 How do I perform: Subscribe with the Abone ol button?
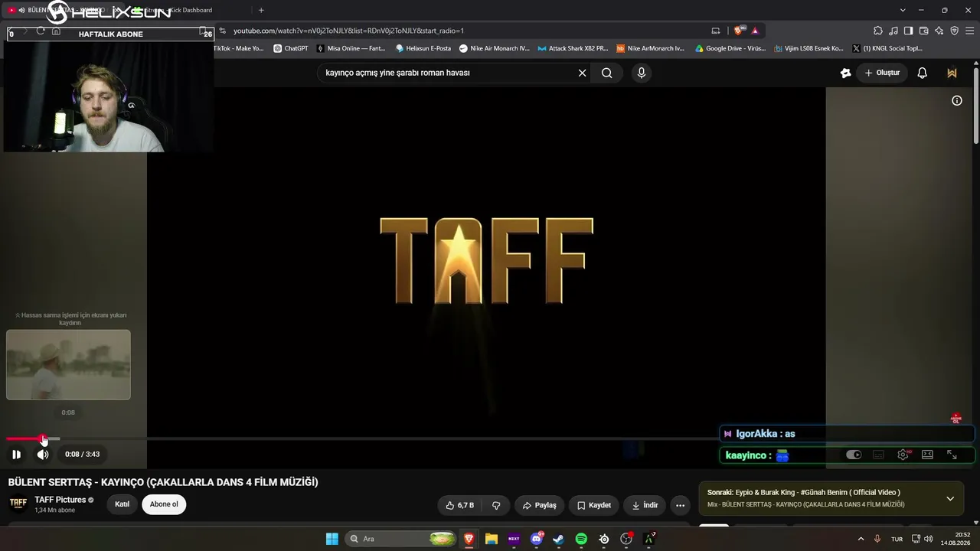click(164, 504)
